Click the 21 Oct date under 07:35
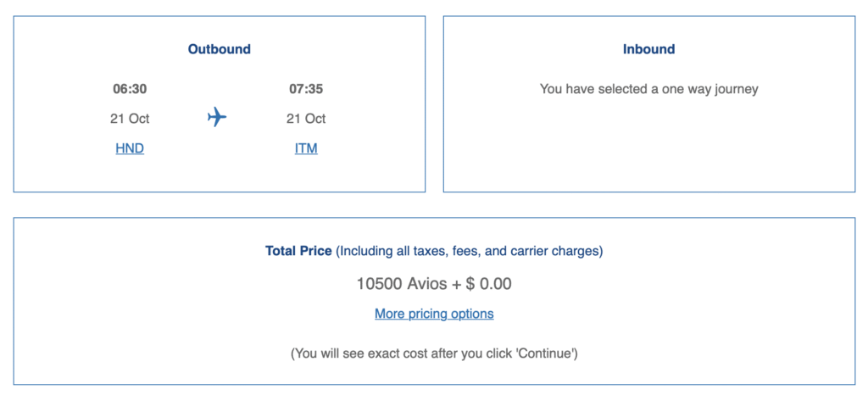The width and height of the screenshot is (868, 395). pyautogui.click(x=306, y=119)
